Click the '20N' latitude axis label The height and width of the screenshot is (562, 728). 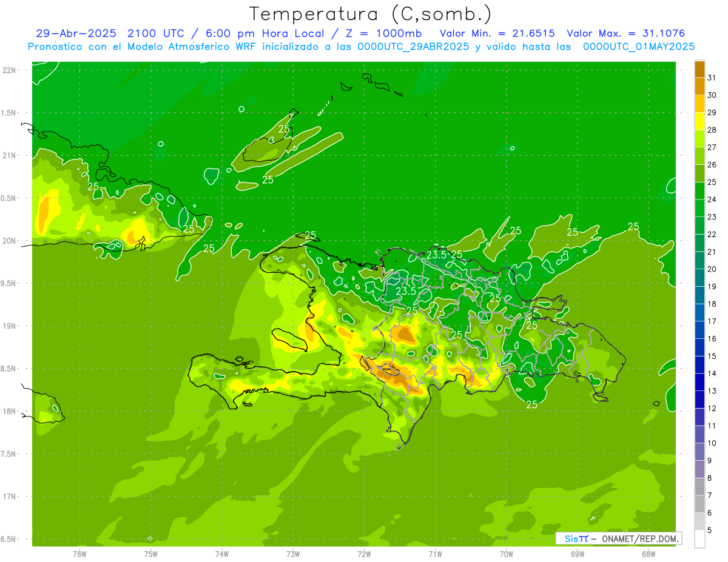pos(10,241)
